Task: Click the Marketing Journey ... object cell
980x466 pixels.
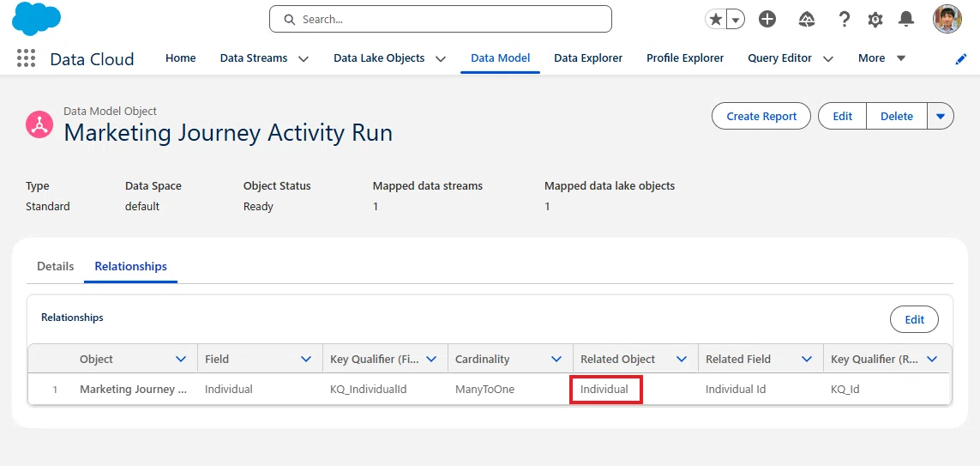Action: click(134, 389)
